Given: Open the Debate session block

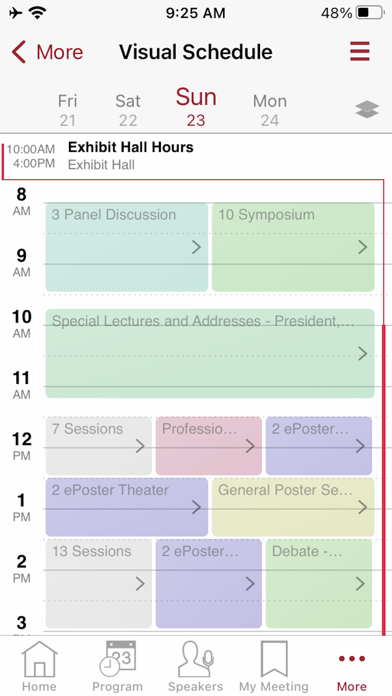Looking at the screenshot, I should click(x=319, y=583).
